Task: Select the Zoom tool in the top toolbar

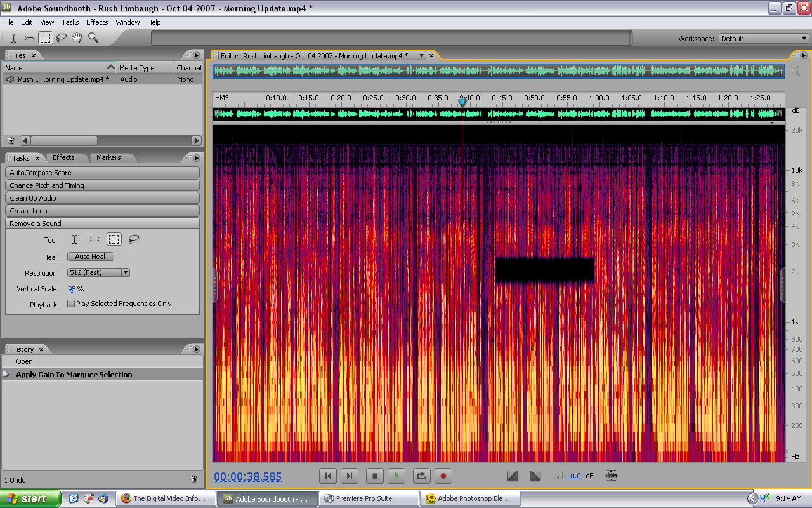Action: [x=93, y=38]
